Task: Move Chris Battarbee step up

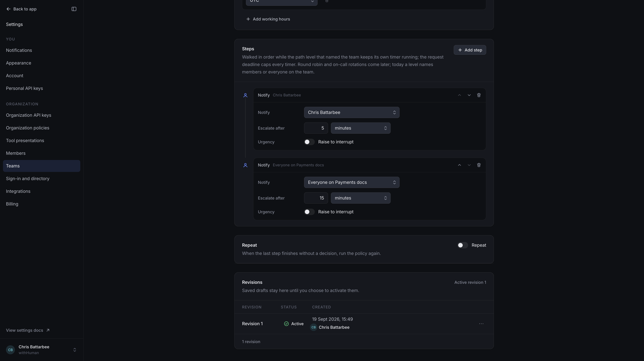Action: tap(459, 95)
